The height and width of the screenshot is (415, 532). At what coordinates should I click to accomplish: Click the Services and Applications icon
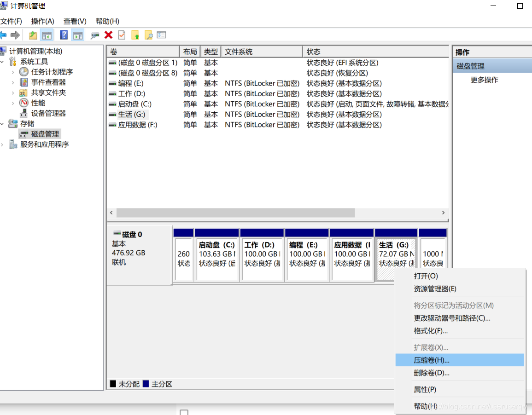pos(13,144)
